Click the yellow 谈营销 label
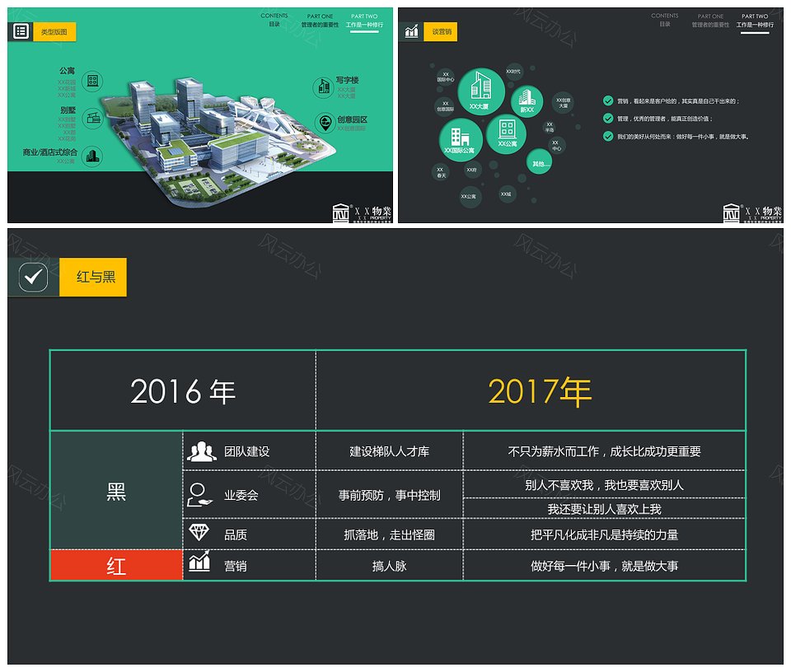The image size is (791, 672). click(441, 32)
